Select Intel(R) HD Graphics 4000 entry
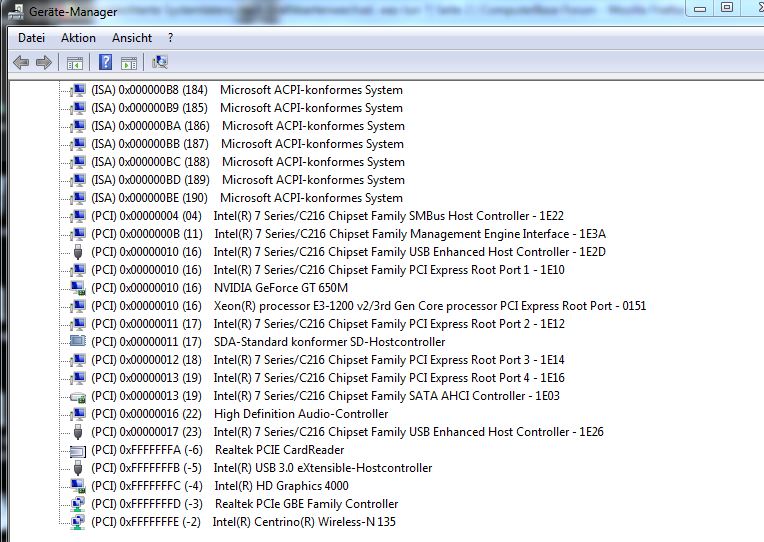Viewport: 764px width, 542px height. pyautogui.click(x=220, y=486)
